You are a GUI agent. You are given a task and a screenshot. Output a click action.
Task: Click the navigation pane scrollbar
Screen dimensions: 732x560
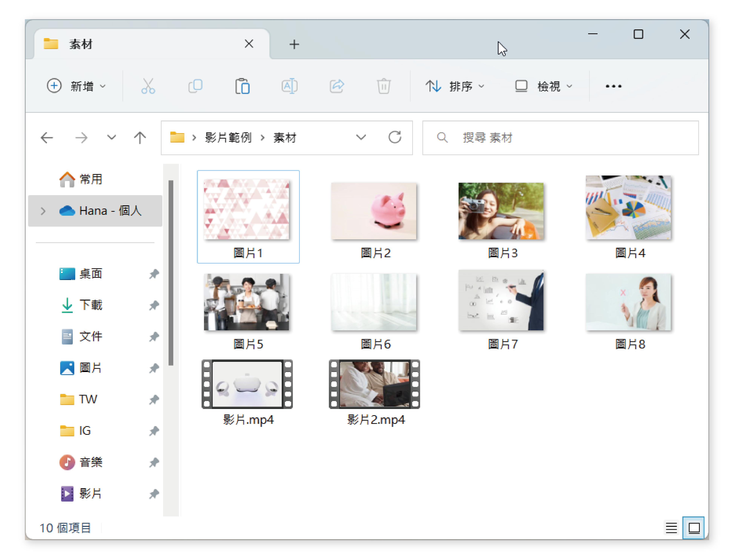point(171,273)
